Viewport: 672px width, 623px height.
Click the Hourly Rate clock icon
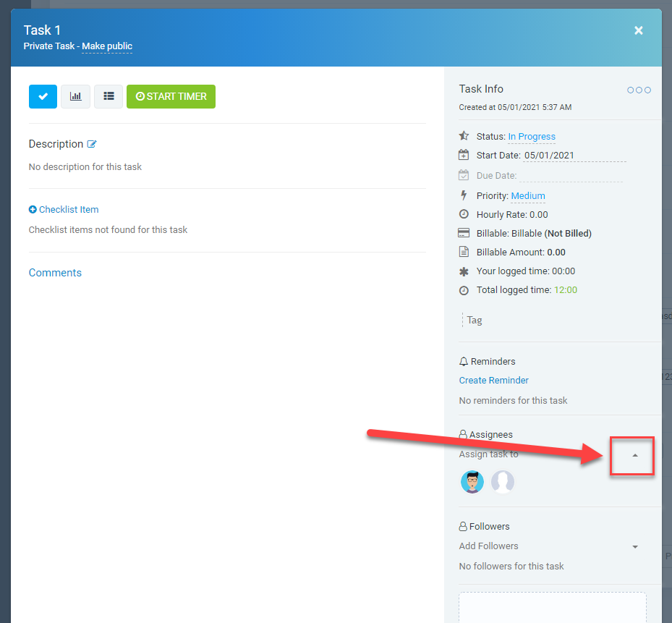(x=464, y=214)
